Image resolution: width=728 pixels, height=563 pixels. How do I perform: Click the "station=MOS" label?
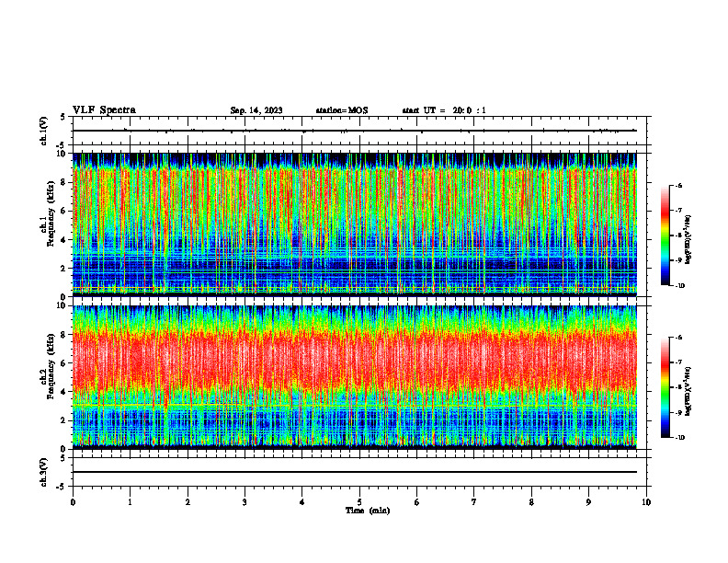click(342, 110)
